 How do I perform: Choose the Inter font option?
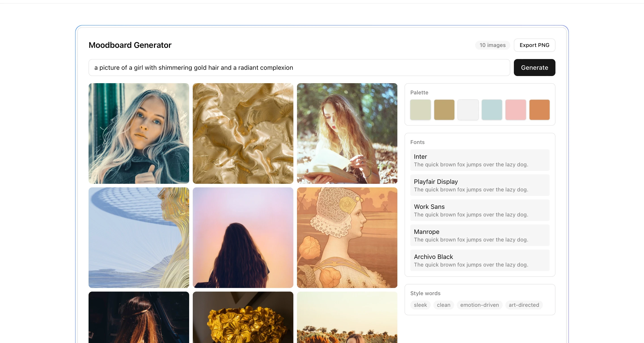pyautogui.click(x=479, y=160)
